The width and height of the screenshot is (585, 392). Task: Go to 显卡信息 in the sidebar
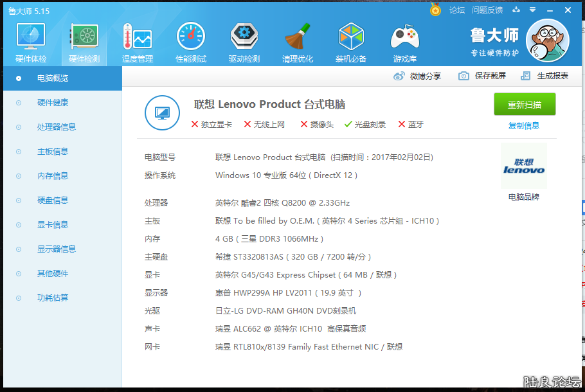click(x=53, y=225)
